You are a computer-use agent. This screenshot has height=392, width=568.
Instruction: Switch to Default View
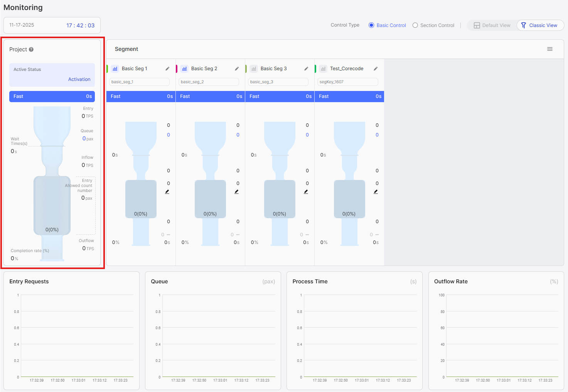(x=492, y=25)
